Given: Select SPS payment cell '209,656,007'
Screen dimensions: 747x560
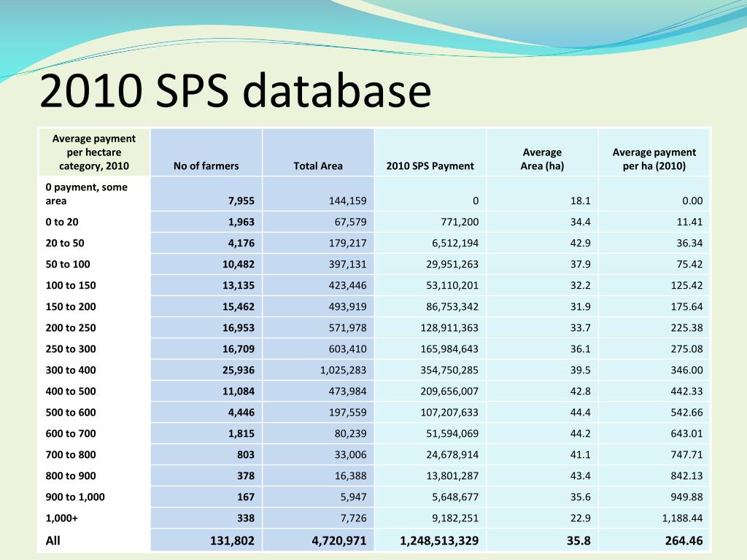Looking at the screenshot, I should pos(449,392).
